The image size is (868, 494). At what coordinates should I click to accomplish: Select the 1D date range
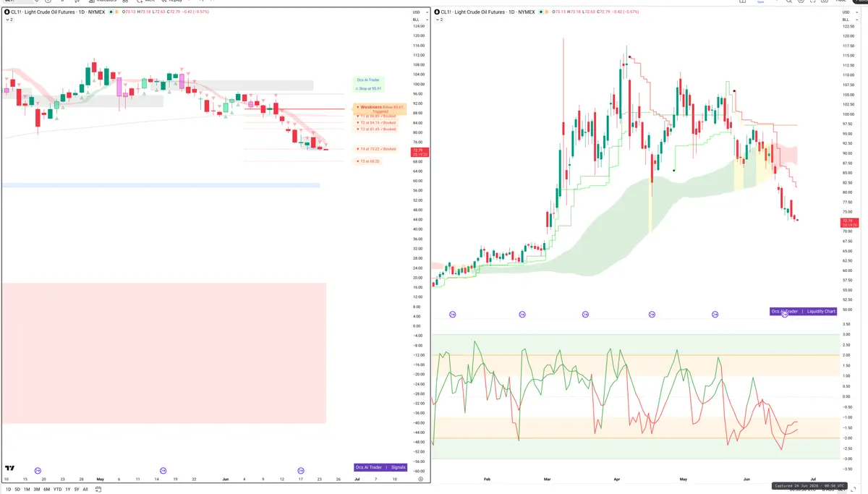(x=9, y=489)
